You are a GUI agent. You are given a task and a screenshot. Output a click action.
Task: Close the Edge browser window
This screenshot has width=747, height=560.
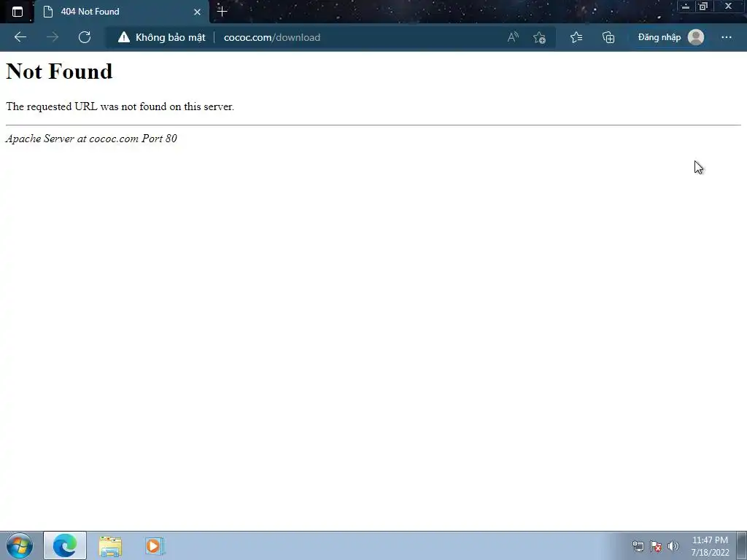[x=729, y=6]
